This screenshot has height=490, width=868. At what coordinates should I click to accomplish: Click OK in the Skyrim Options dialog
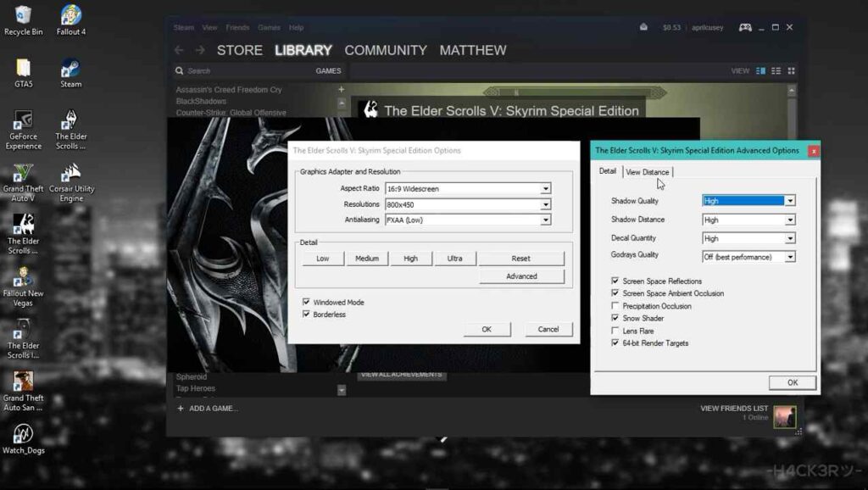click(x=487, y=330)
